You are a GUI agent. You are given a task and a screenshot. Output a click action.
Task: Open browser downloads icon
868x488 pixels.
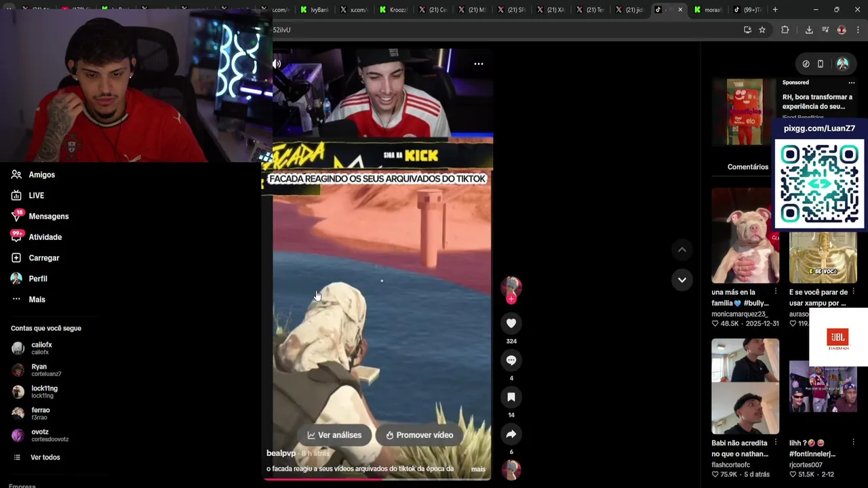coord(809,30)
